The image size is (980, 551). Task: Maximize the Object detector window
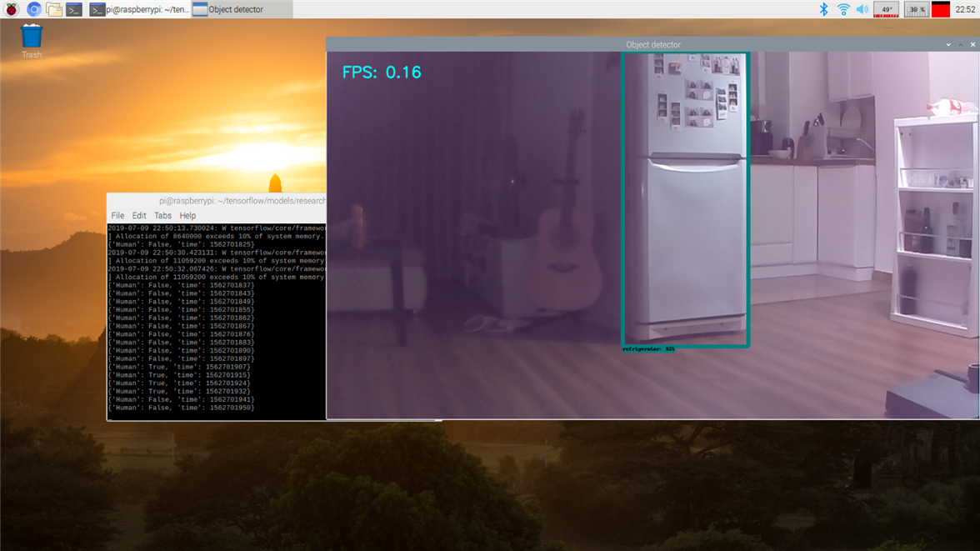(x=961, y=44)
